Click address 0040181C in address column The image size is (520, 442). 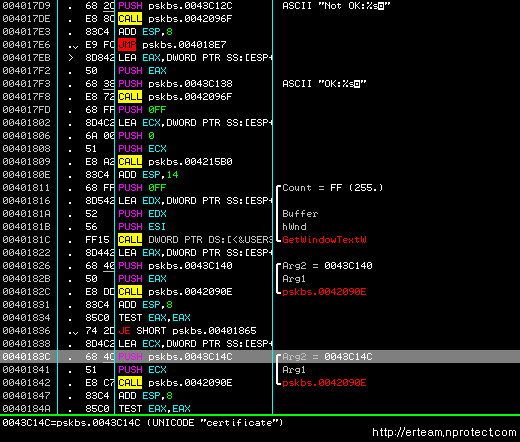(26, 240)
